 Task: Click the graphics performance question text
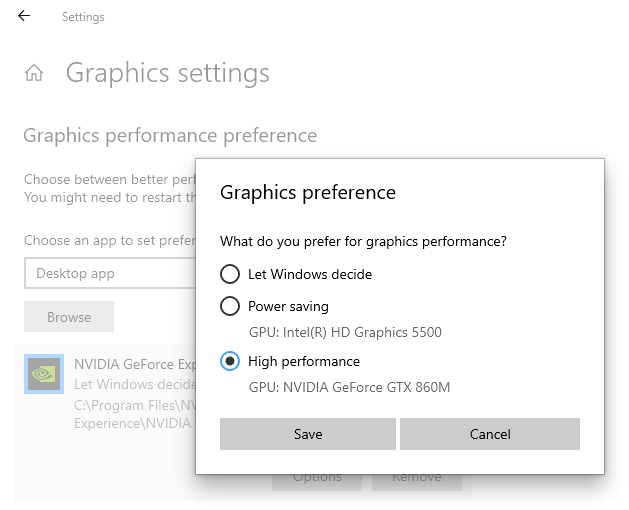click(363, 241)
